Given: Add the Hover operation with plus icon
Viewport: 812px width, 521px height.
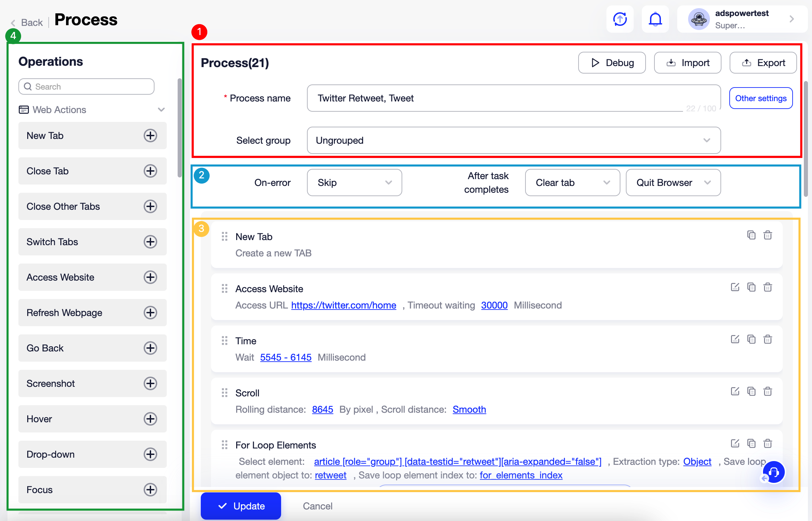Looking at the screenshot, I should click(x=150, y=419).
